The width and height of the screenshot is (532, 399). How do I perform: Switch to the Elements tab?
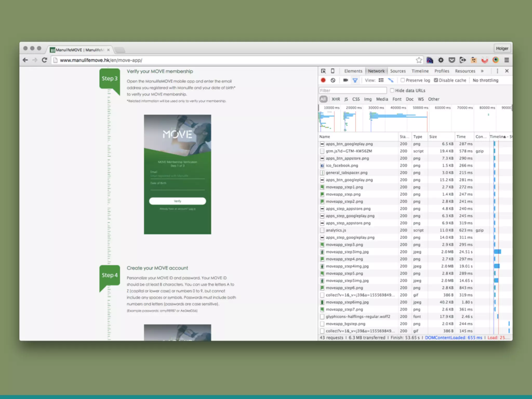[353, 71]
